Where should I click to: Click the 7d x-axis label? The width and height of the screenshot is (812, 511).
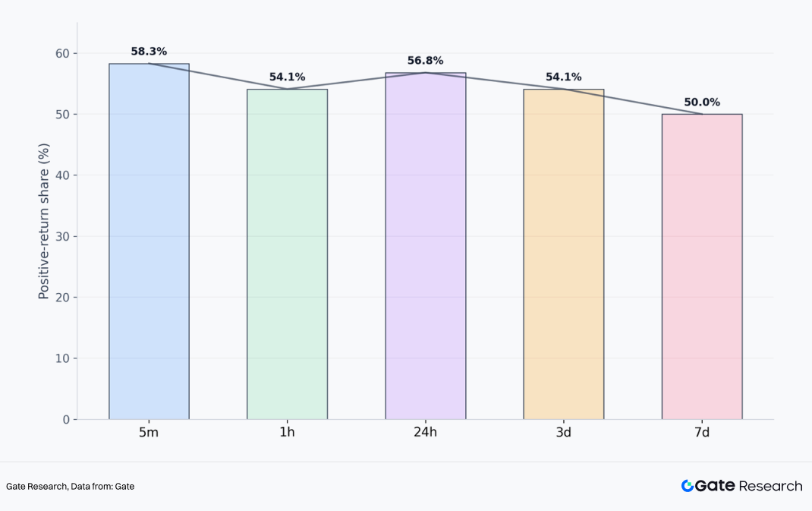[701, 433]
